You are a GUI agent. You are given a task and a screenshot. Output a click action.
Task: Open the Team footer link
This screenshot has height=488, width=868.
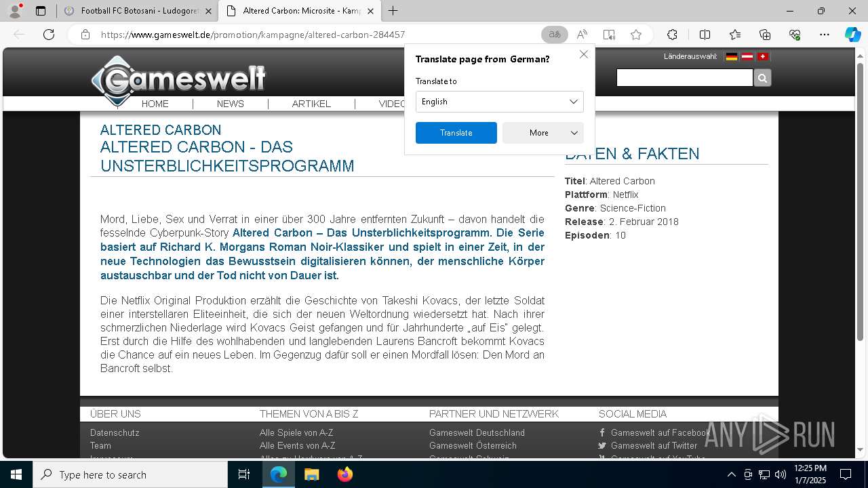pos(100,445)
